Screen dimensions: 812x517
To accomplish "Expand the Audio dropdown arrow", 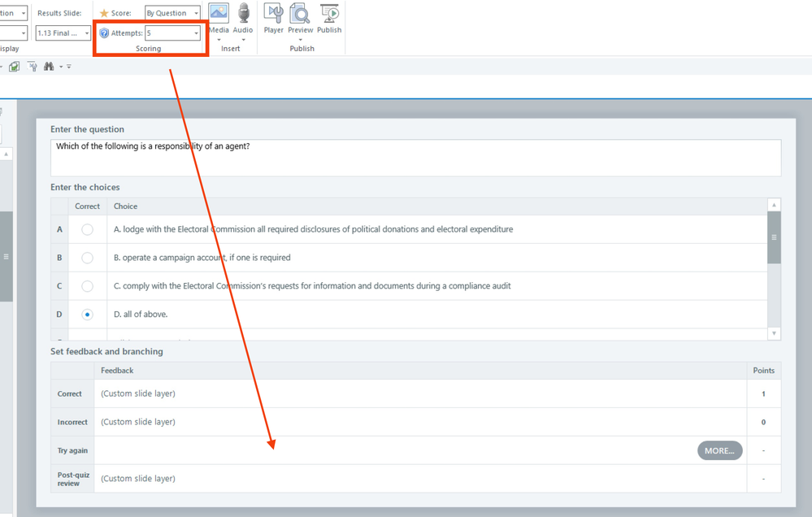I will pyautogui.click(x=243, y=40).
